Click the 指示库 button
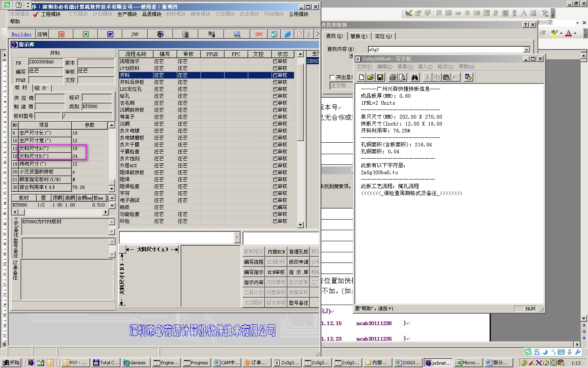Image resolution: width=588 pixels, height=368 pixels. point(298,272)
